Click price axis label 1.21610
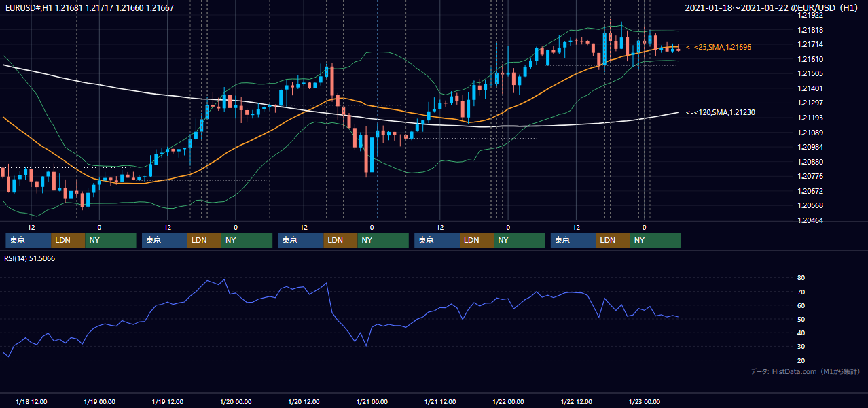 tap(810, 59)
